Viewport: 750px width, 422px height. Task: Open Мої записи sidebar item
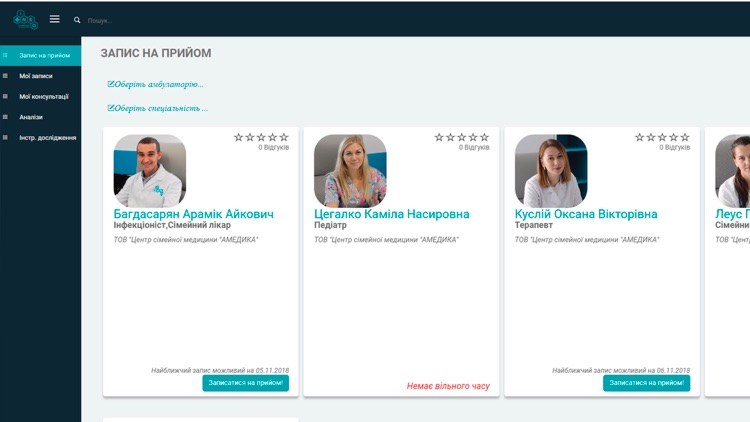pos(41,76)
